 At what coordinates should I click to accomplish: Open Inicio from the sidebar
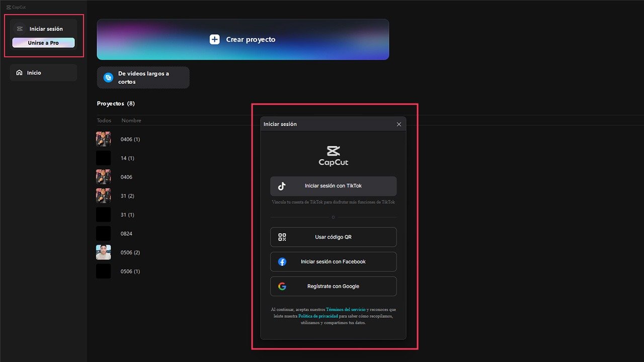pyautogui.click(x=33, y=72)
